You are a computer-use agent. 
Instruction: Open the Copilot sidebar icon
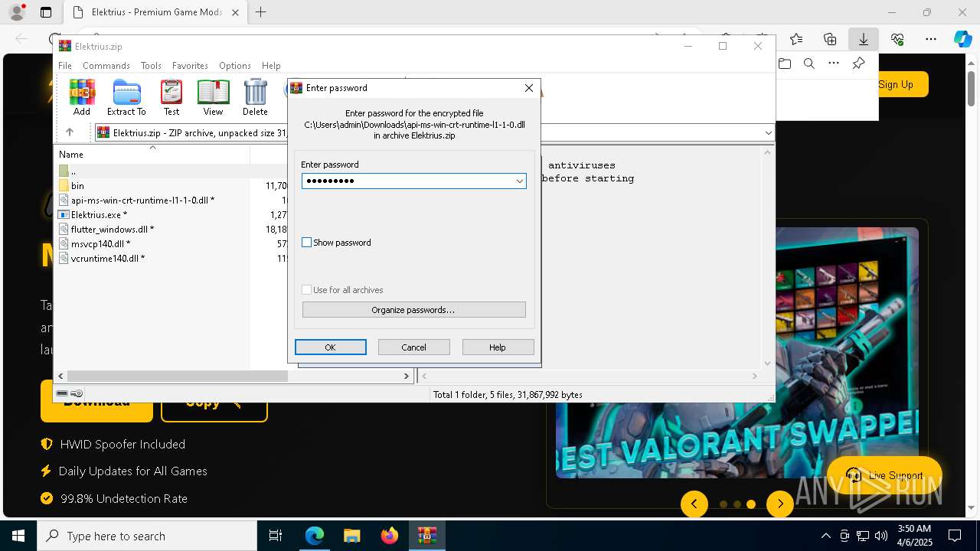pos(962,39)
